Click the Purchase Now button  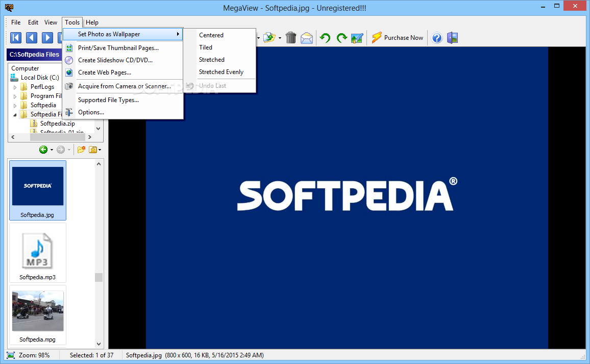point(398,38)
